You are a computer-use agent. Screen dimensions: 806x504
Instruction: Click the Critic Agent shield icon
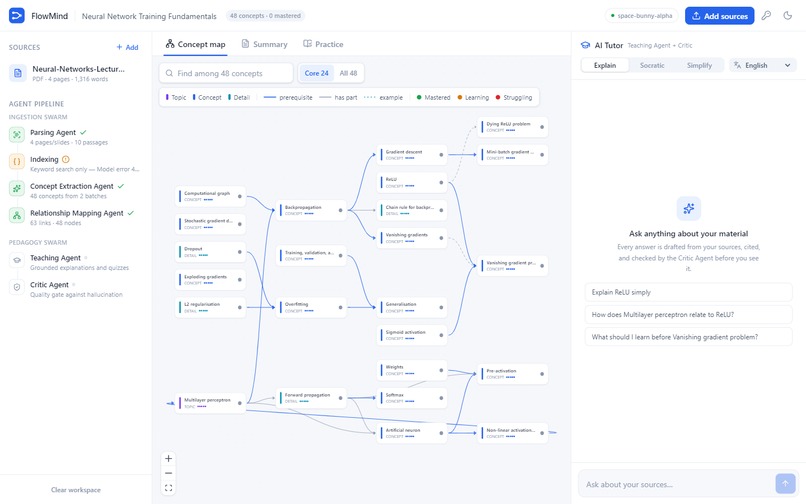click(x=17, y=287)
